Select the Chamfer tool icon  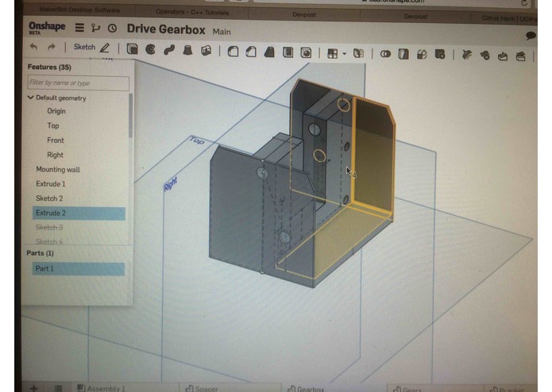pos(251,52)
